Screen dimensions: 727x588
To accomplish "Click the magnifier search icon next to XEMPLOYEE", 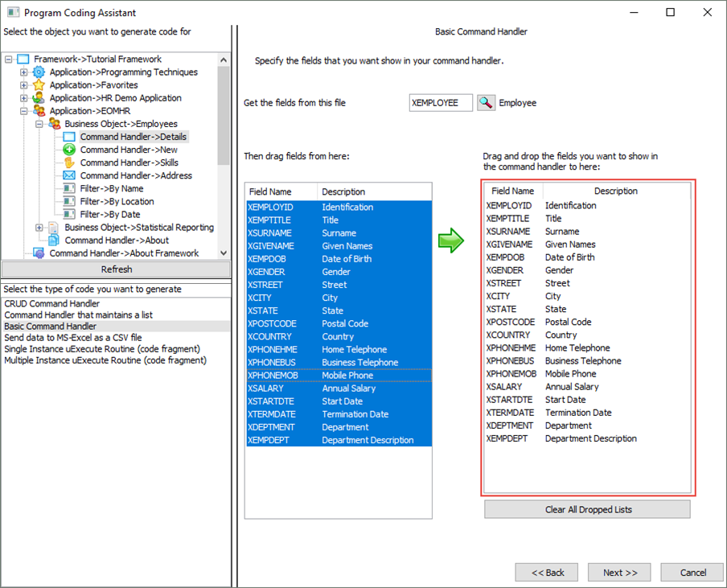I will coord(486,102).
